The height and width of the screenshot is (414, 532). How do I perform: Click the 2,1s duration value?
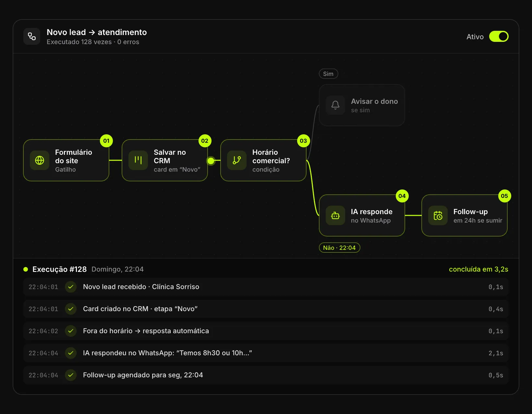tap(496, 353)
